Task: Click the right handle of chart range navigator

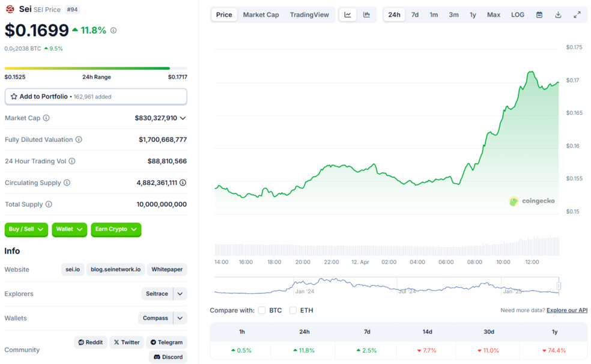Action: click(559, 286)
